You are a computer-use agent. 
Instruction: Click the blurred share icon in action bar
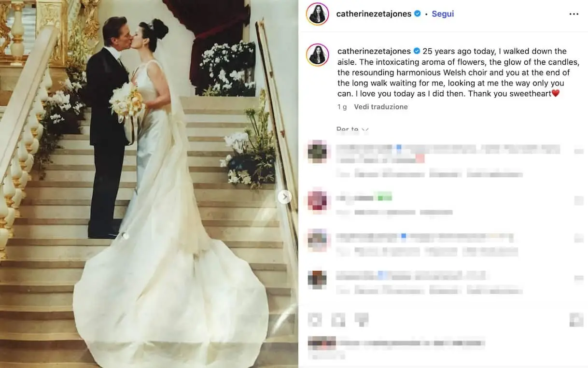click(362, 319)
